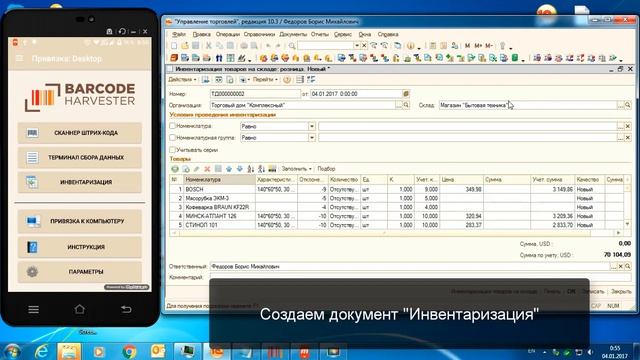Tap the Android recent-apps menu button
640x360 pixels.
tap(33, 309)
